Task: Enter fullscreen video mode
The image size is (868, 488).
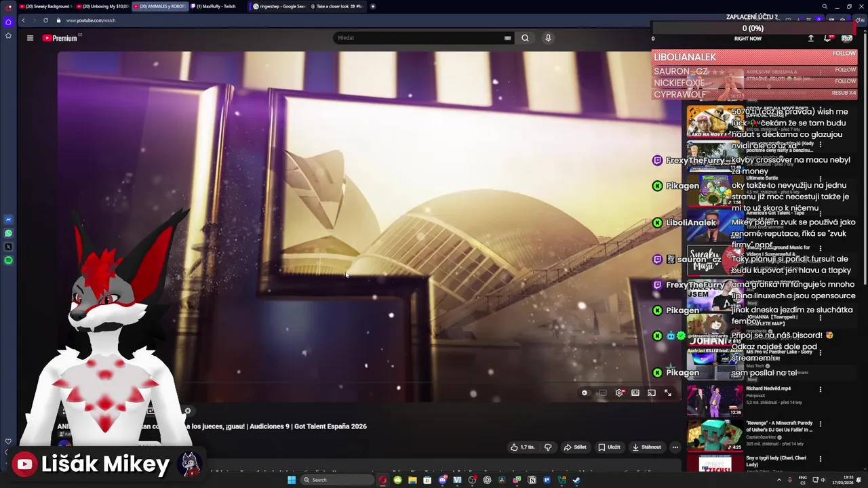Action: click(x=668, y=393)
